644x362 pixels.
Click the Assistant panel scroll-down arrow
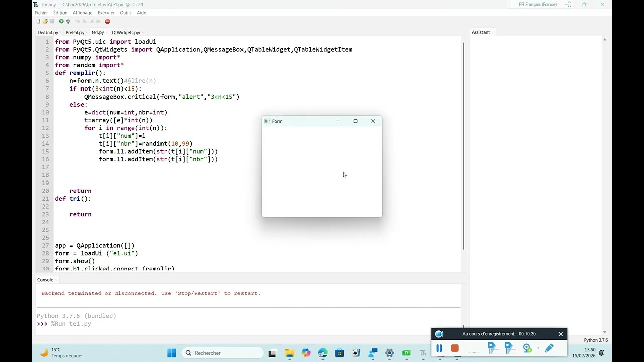(605, 332)
